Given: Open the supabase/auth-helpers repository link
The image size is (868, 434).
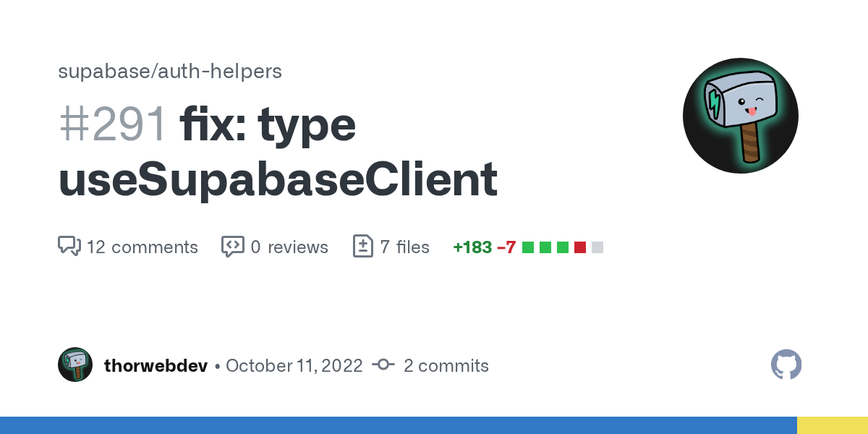Looking at the screenshot, I should [170, 72].
